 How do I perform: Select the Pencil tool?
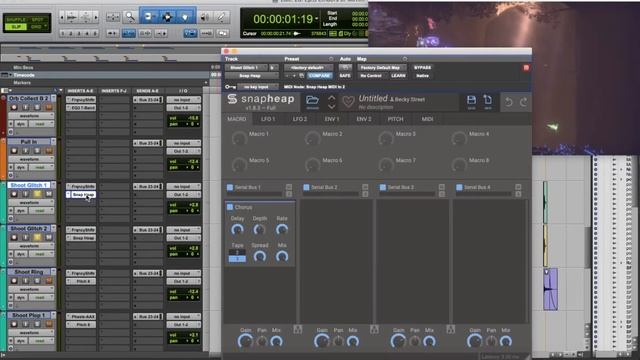pyautogui.click(x=221, y=17)
